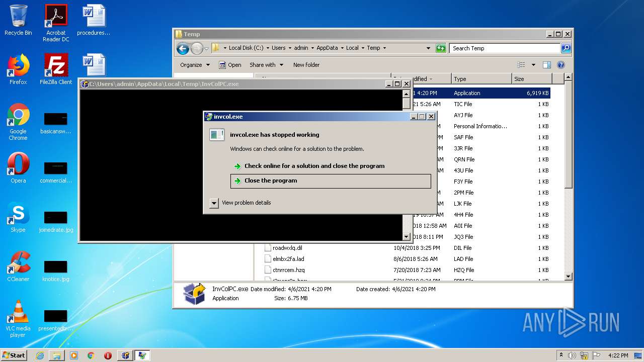Viewport: 644px width, 362px height.
Task: Select elmbx2fa.lad file row
Action: click(x=407, y=259)
